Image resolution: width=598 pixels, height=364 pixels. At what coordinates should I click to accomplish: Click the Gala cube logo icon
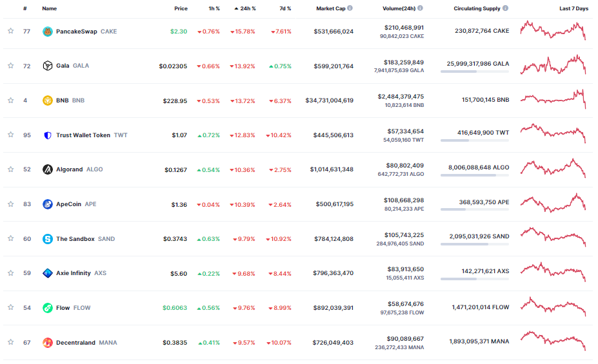(47, 66)
